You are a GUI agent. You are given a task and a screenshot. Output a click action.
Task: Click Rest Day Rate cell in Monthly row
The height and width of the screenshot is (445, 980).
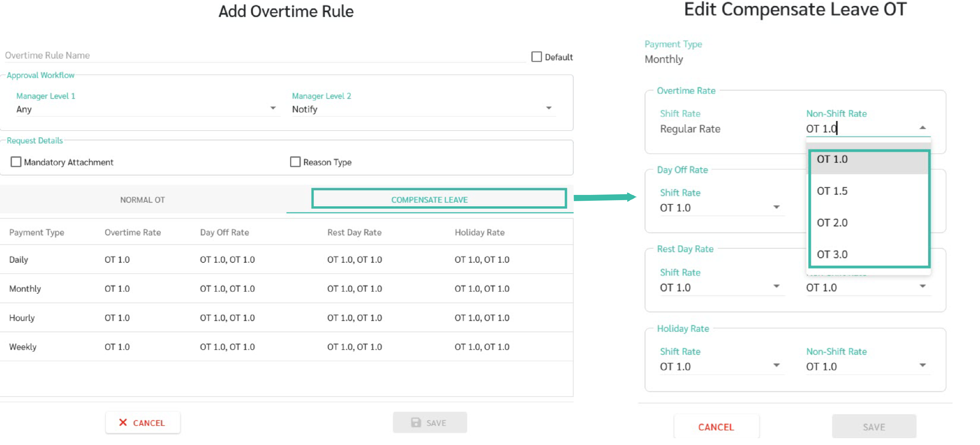coord(354,288)
